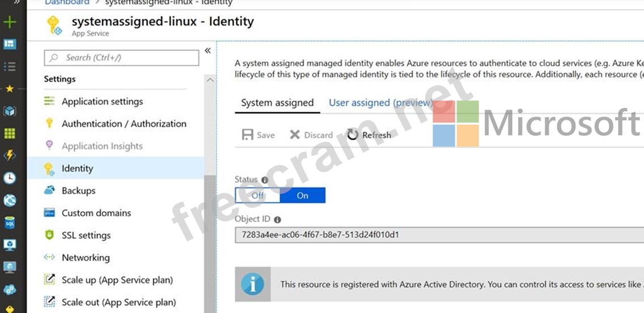Screen dimensions: 644x313
Task: Click the Save button
Action: (259, 135)
